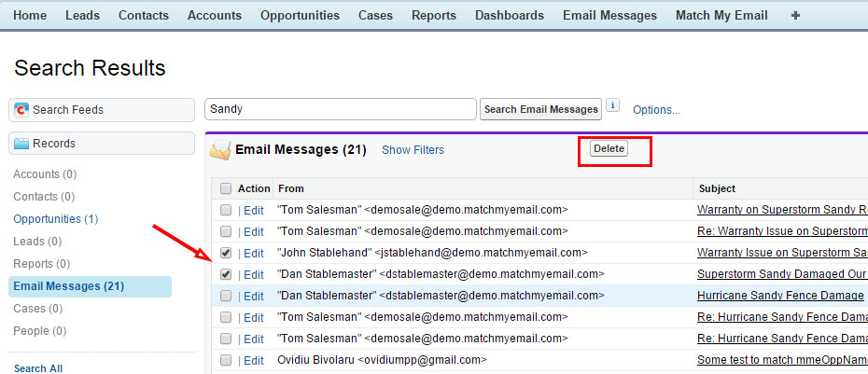Show Filters for Email Messages
Viewport: 868px width, 374px height.
[413, 150]
